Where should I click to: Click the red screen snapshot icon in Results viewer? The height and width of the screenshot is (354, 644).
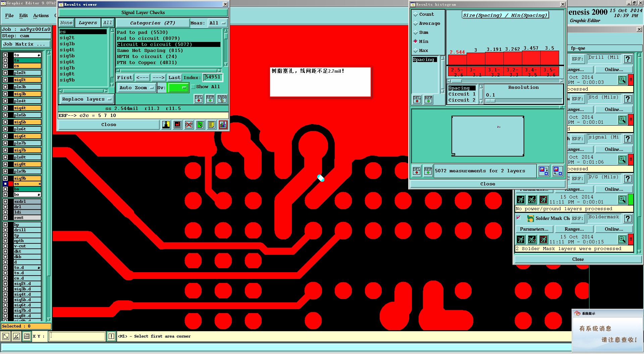pos(177,125)
